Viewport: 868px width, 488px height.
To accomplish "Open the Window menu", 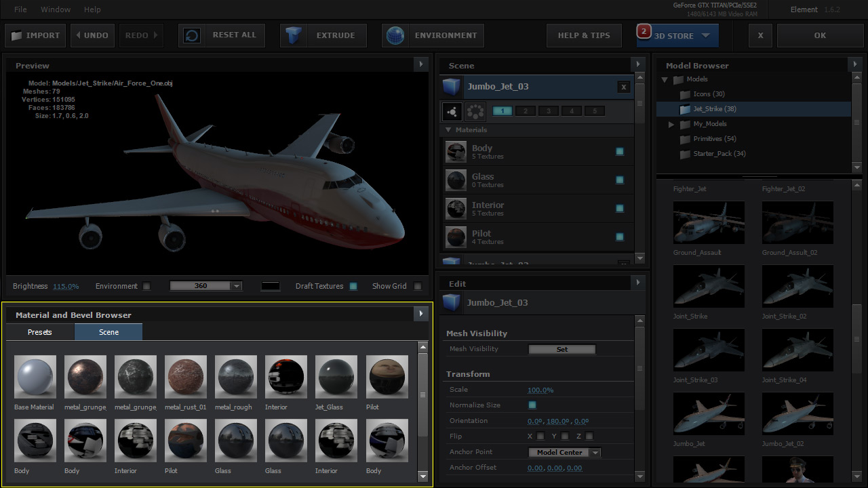I will (x=56, y=9).
